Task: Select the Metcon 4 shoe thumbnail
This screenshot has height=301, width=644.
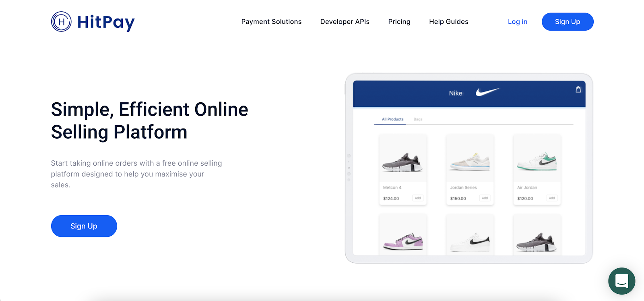Action: (x=402, y=162)
